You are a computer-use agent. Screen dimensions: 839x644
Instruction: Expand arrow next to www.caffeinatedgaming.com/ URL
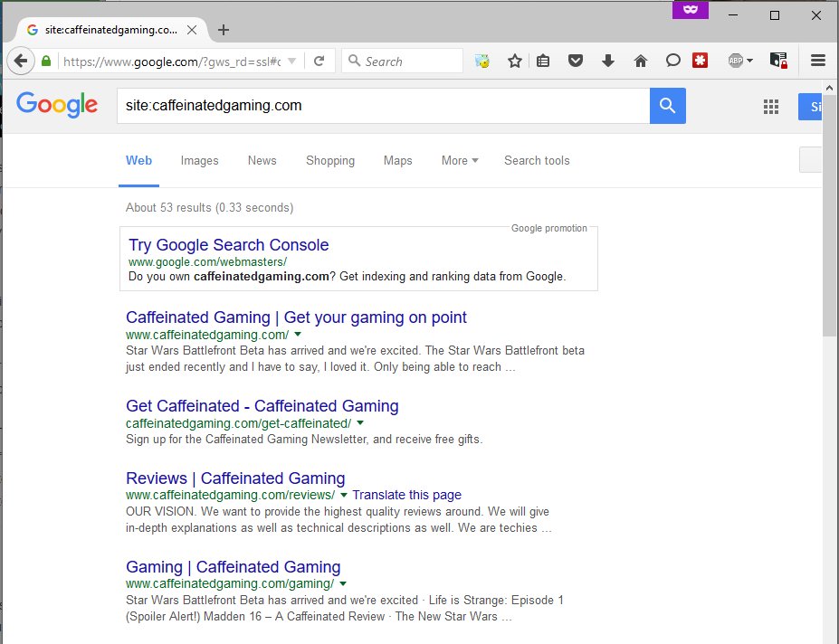tap(298, 335)
